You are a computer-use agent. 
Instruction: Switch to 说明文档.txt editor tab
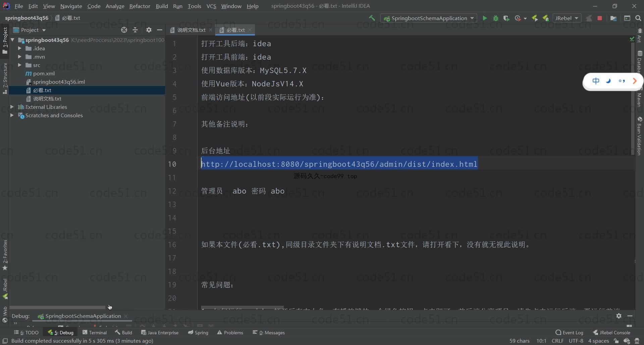click(x=191, y=30)
